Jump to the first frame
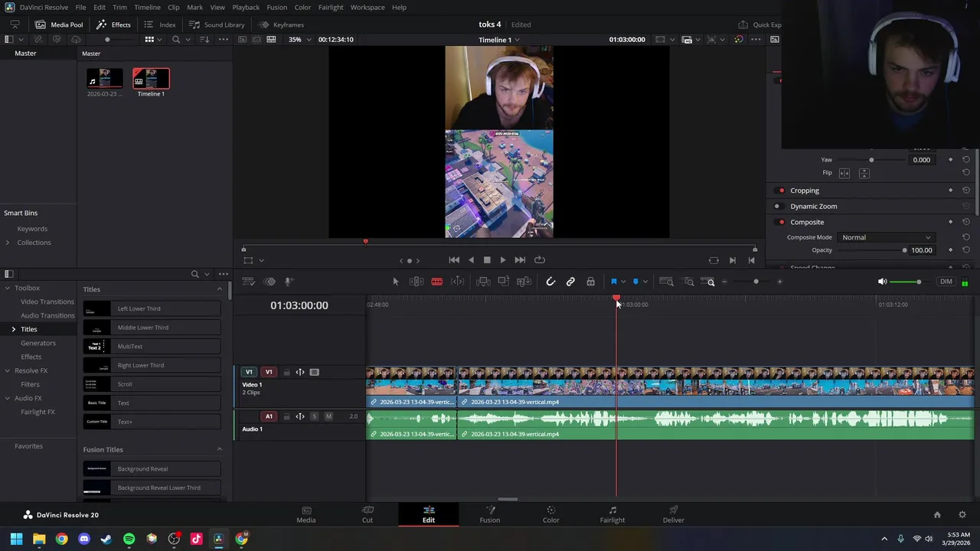This screenshot has height=551, width=980. click(454, 260)
